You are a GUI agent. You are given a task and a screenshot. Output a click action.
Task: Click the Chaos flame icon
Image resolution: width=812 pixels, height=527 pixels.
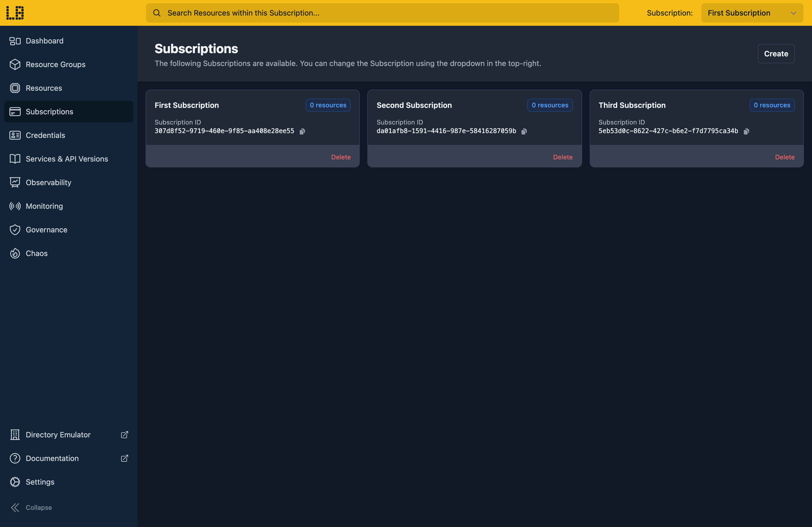pyautogui.click(x=15, y=253)
